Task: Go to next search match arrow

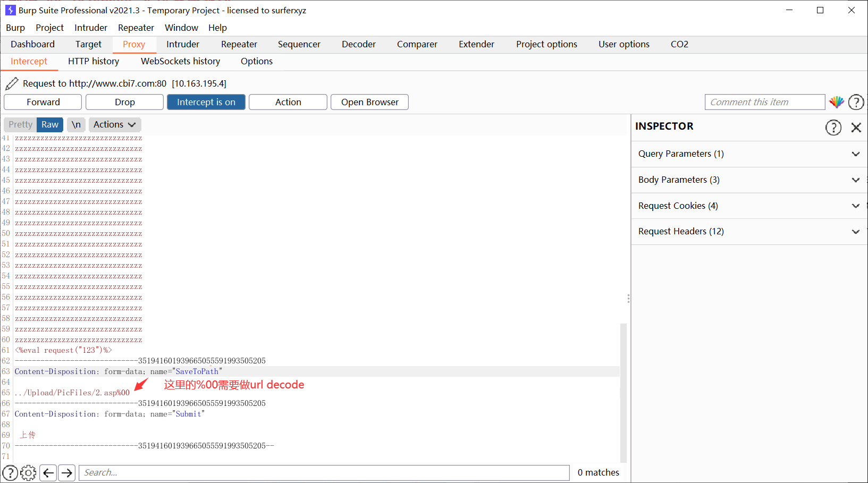Action: 67,472
